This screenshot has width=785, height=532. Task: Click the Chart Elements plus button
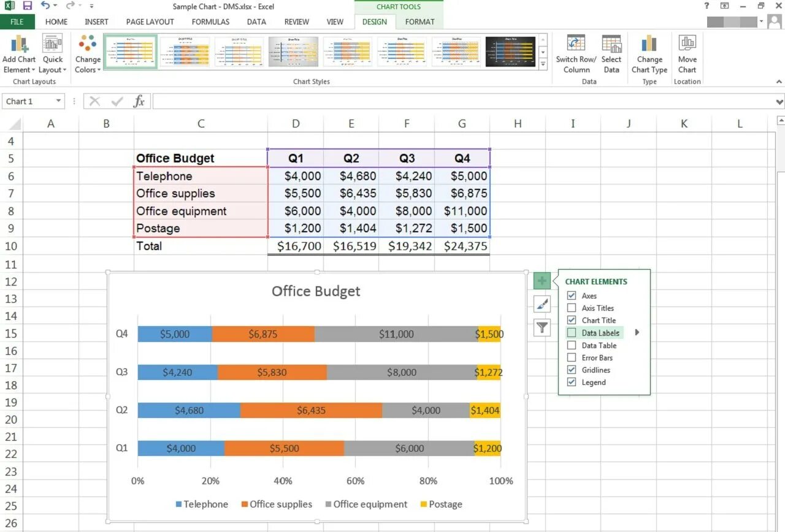[542, 281]
